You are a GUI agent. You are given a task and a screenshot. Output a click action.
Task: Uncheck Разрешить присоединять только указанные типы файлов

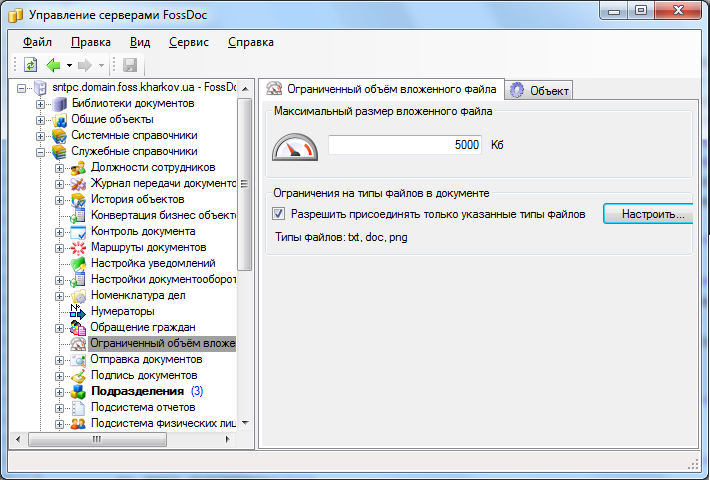[278, 214]
